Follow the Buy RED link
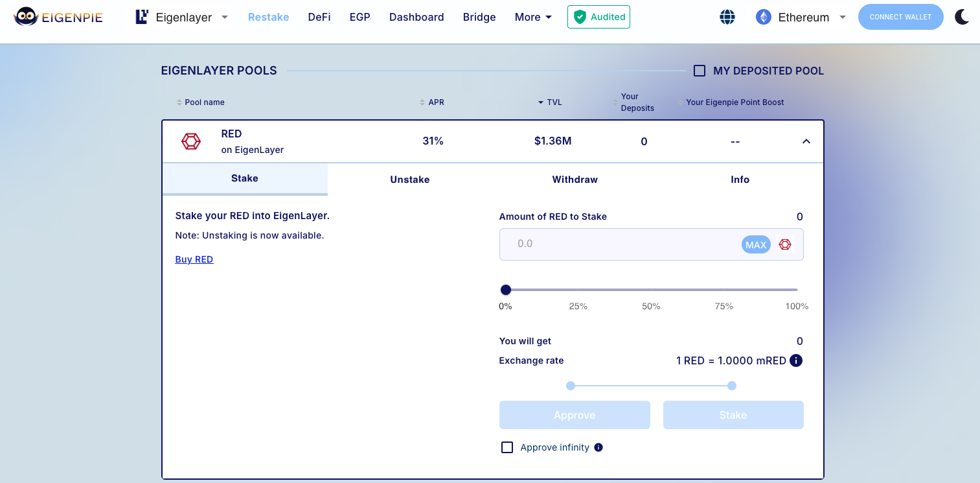The image size is (980, 483). 194,259
